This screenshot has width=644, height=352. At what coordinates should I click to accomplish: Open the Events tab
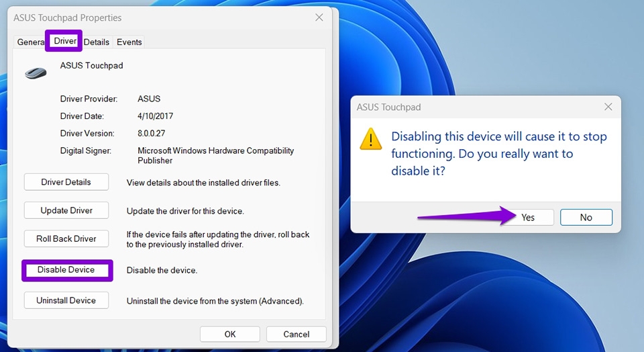click(129, 42)
